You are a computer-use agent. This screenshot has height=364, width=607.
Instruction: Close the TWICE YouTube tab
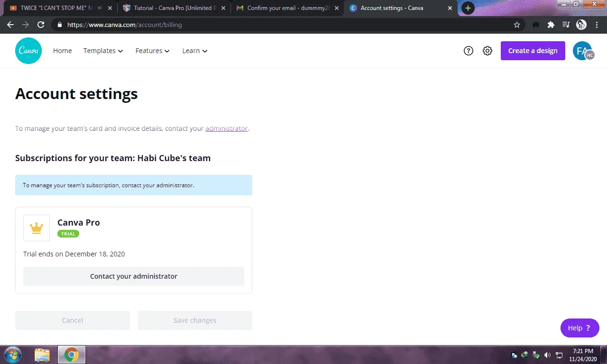tap(110, 8)
